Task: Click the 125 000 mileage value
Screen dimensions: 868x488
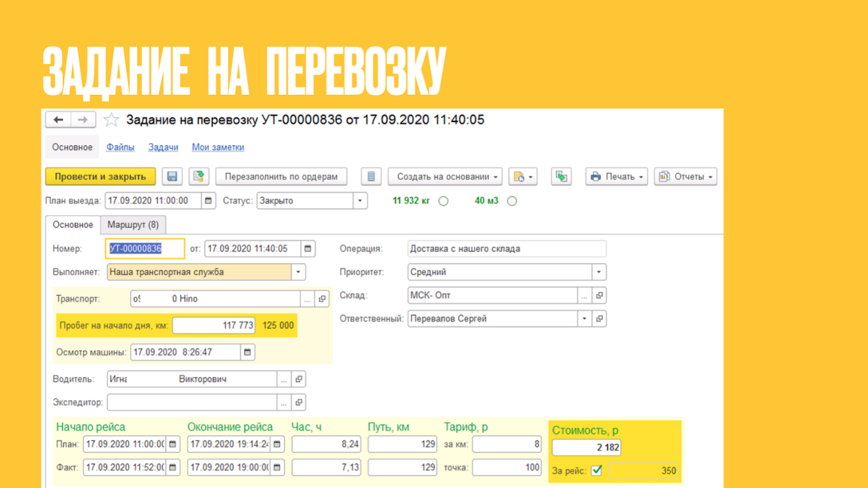Action: (278, 326)
